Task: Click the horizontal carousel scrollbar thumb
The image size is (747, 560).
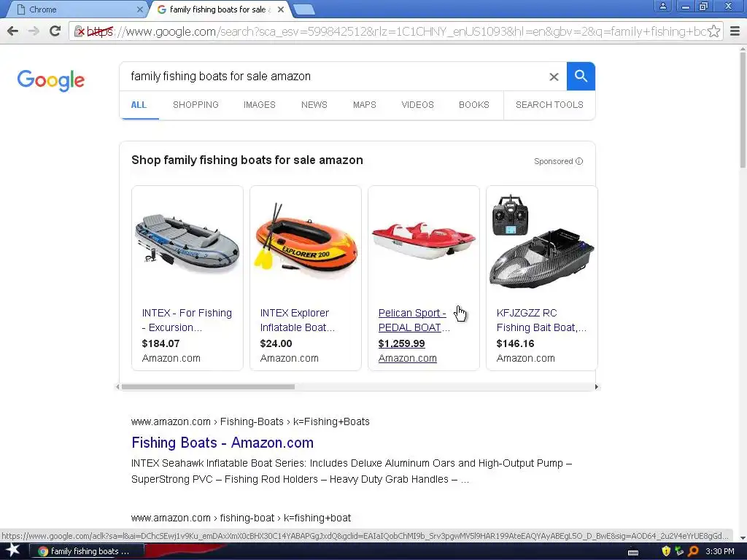Action: click(x=208, y=386)
